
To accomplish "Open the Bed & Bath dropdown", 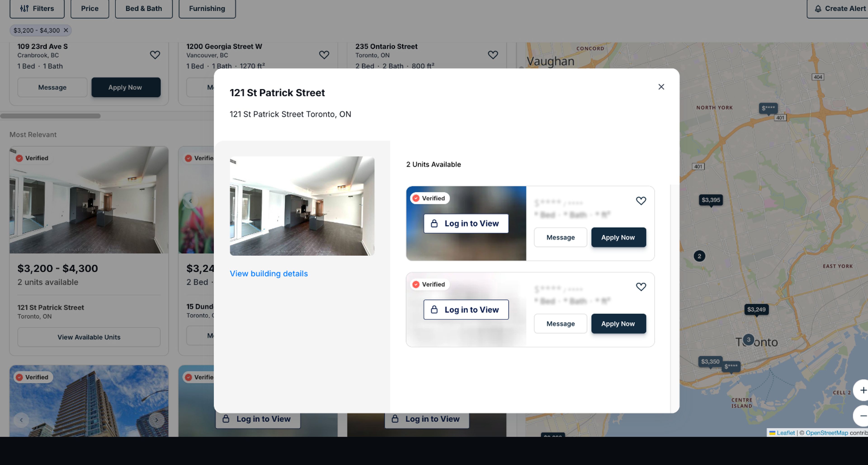I will (x=144, y=8).
